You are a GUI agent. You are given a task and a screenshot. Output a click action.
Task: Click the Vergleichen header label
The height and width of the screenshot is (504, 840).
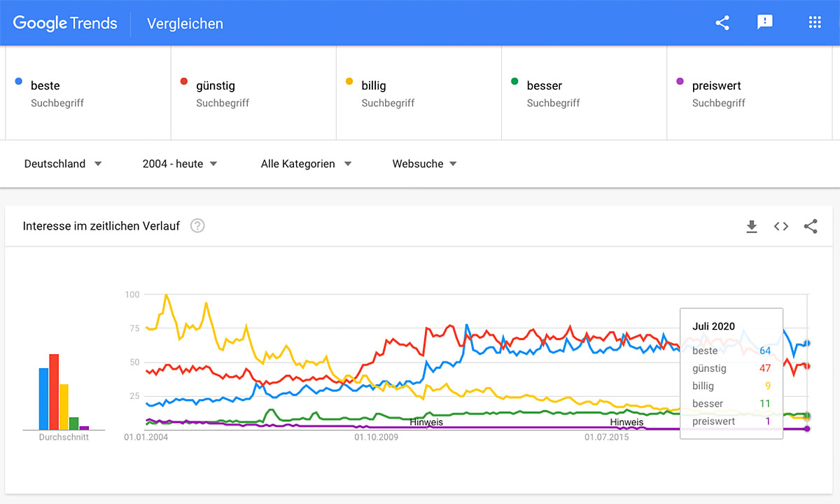point(185,24)
